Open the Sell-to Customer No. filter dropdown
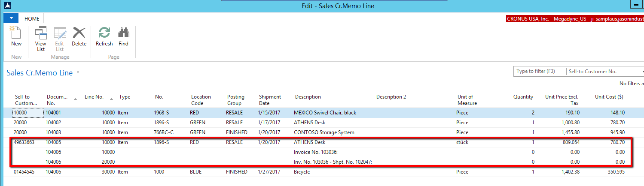Screen dimensions: 644x186 click(642, 72)
